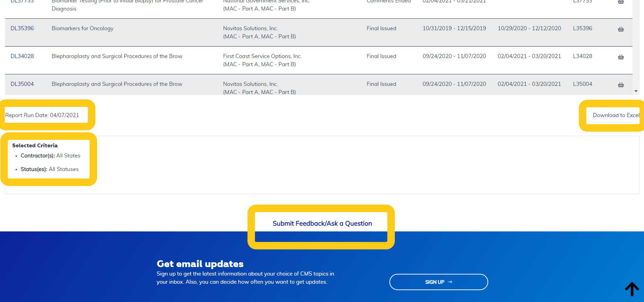Click the Selected Criteria heading

pos(35,146)
